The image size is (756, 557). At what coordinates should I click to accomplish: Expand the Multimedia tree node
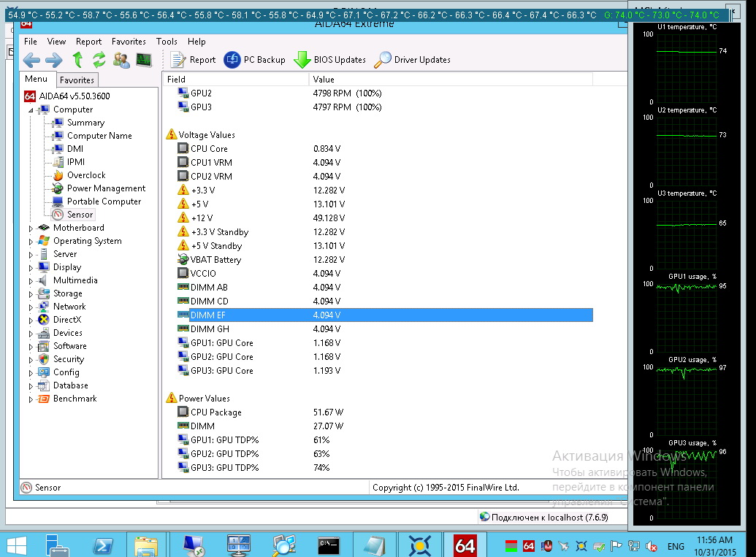tap(31, 281)
